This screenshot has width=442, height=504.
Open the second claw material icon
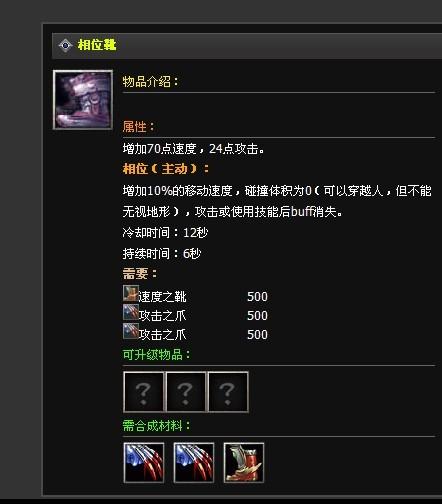194,463
